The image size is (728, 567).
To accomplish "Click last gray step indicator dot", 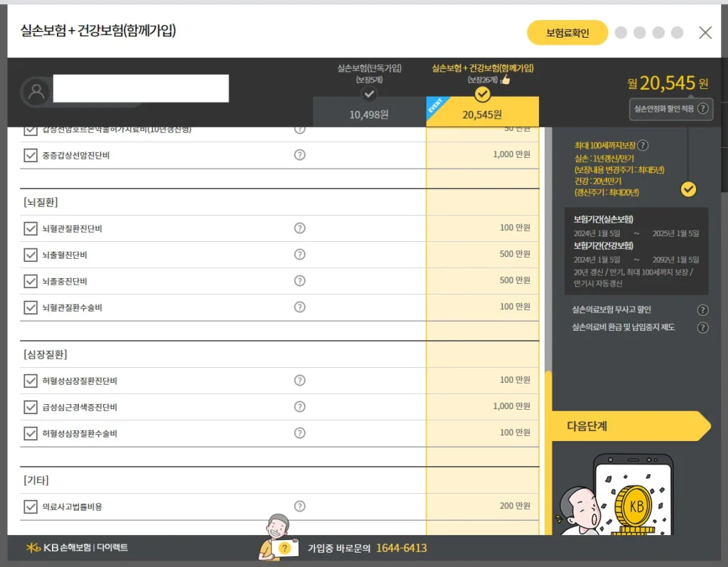I will [x=678, y=33].
